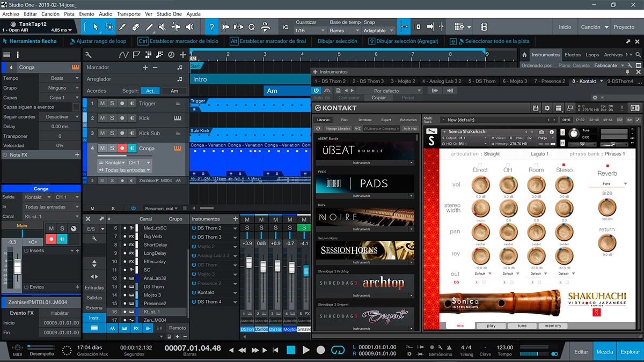Click the Inicio button

point(565,27)
